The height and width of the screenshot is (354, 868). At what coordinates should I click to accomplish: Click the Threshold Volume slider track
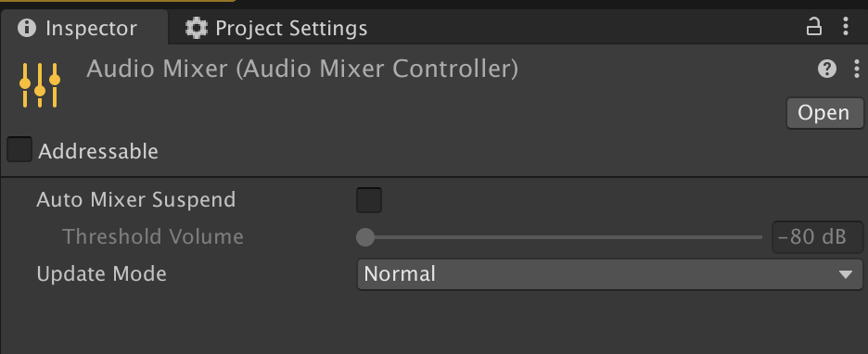[559, 237]
